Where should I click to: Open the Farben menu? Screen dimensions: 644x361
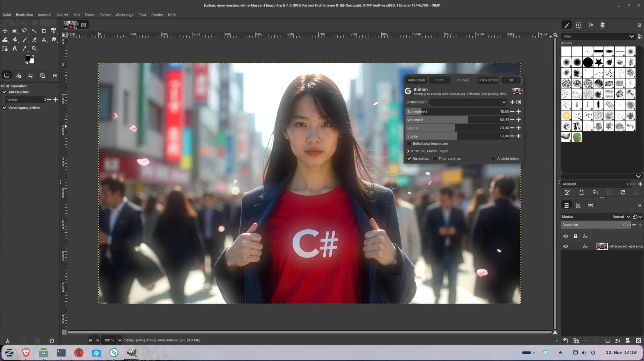105,15
